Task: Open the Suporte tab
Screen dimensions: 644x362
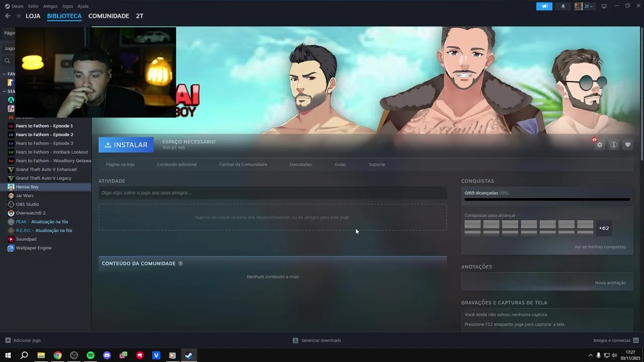Action: tap(377, 164)
